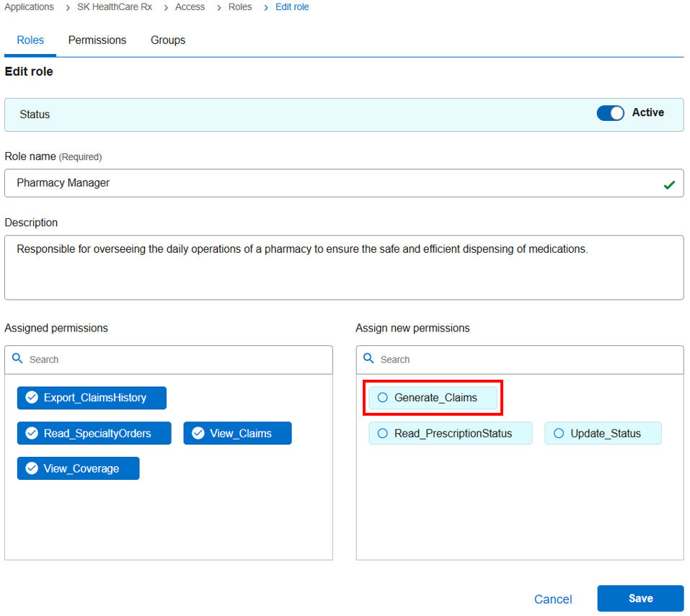
Task: Click the Assign new permissions label
Action: (x=412, y=328)
